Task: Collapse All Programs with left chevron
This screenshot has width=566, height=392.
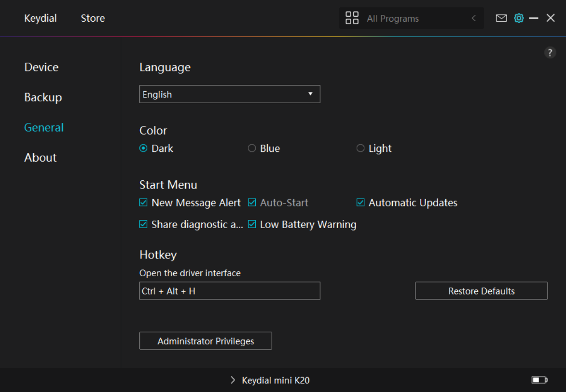Action: 473,18
